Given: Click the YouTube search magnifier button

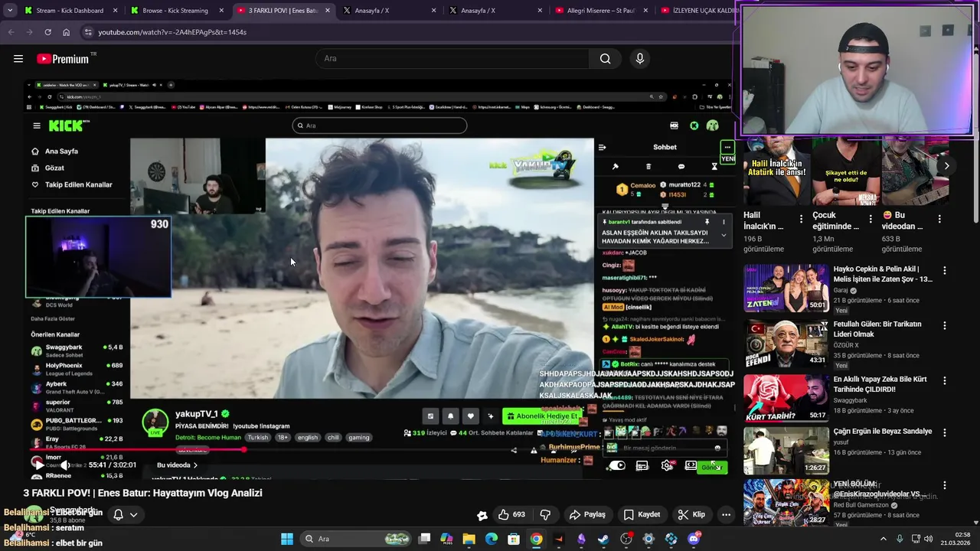Looking at the screenshot, I should click(605, 58).
